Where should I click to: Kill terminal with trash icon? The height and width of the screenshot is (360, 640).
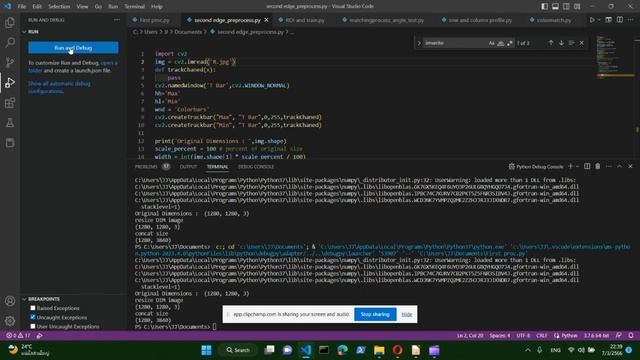tap(598, 167)
